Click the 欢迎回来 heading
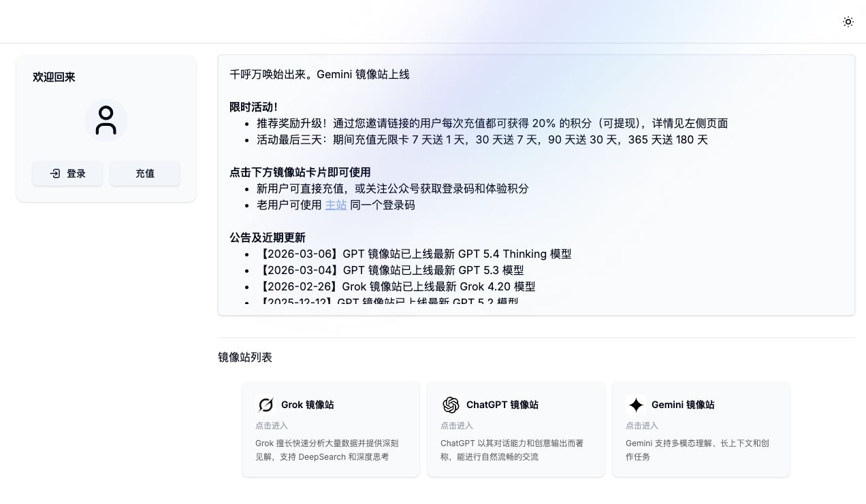This screenshot has width=866, height=504. 54,77
